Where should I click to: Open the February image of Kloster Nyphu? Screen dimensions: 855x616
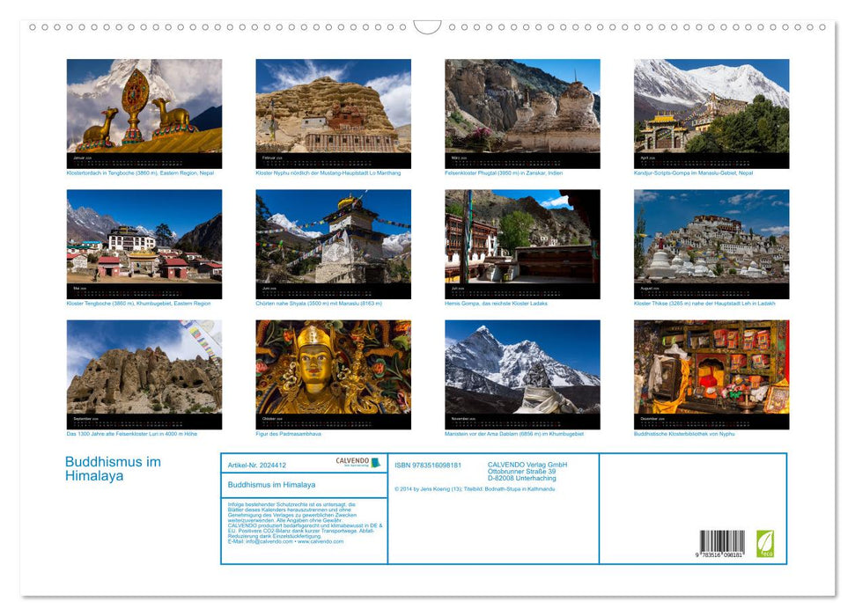[x=330, y=114]
